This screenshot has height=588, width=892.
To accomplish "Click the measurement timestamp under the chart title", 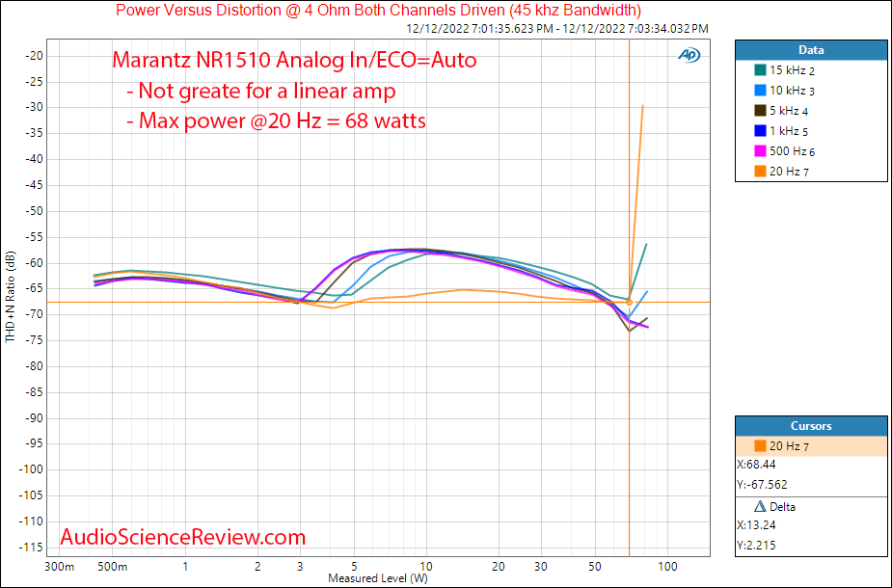I will [x=557, y=28].
